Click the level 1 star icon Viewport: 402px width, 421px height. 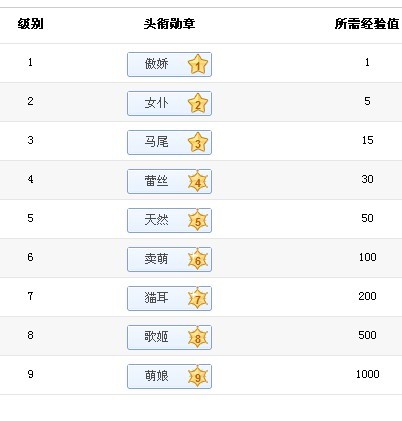coord(198,64)
